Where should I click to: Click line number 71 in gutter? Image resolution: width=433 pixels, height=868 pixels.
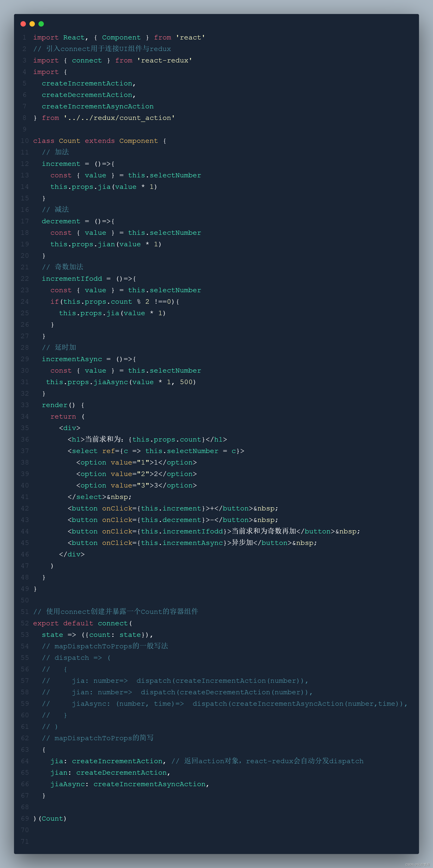25,841
